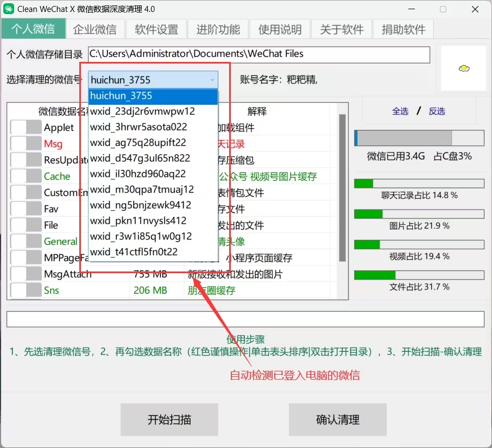The width and height of the screenshot is (492, 448).
Task: Click the 聊天记录占比 progress bar
Action: point(419,184)
